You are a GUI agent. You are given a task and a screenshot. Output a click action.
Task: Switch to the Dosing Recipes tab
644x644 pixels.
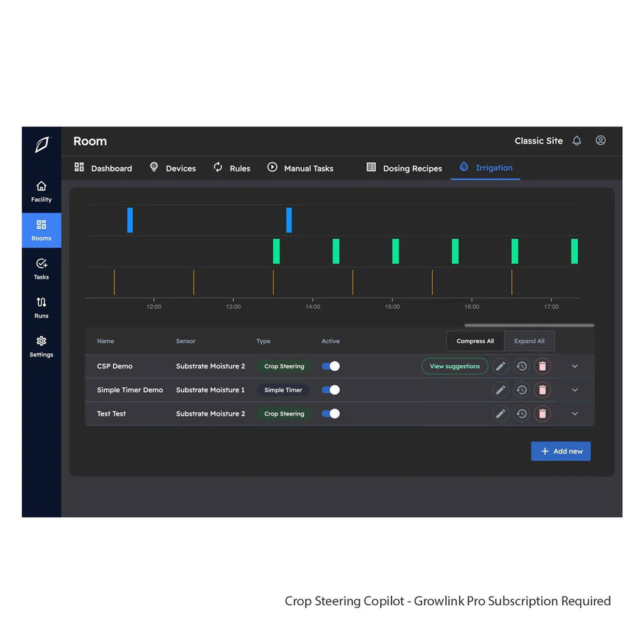(x=404, y=169)
